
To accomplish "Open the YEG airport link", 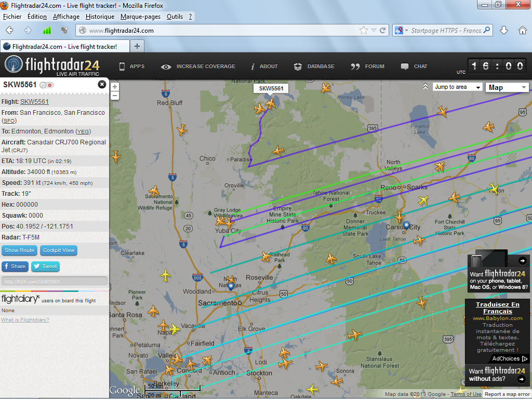I will (x=83, y=131).
